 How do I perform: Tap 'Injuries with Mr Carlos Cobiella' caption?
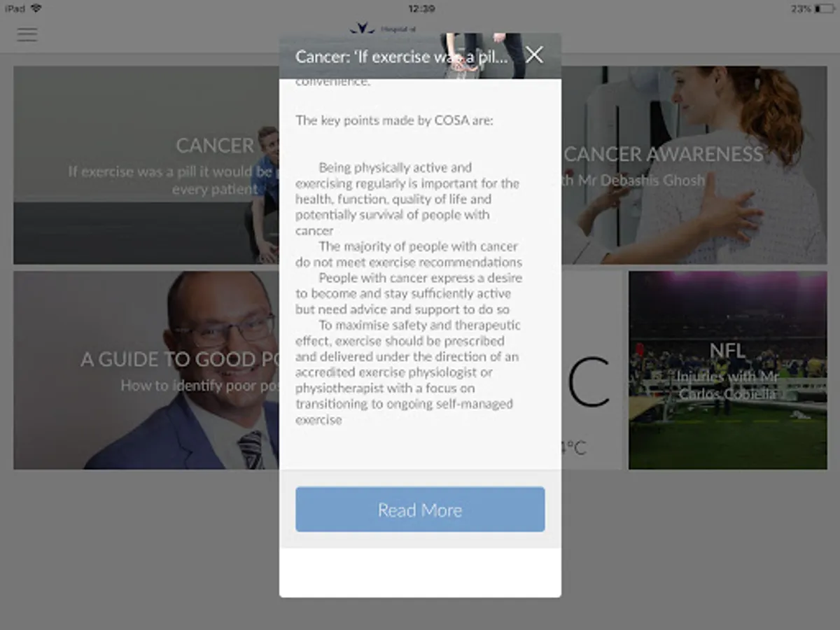[x=727, y=386]
